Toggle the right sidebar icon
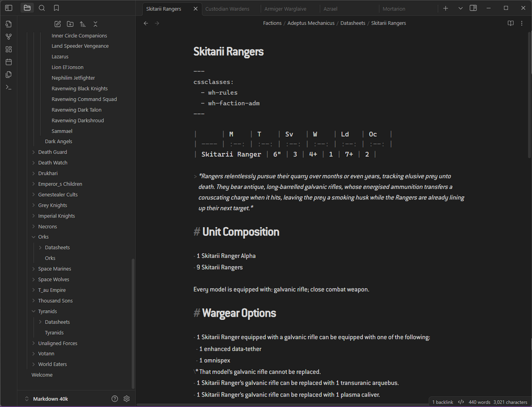This screenshot has height=407, width=532. tap(473, 8)
